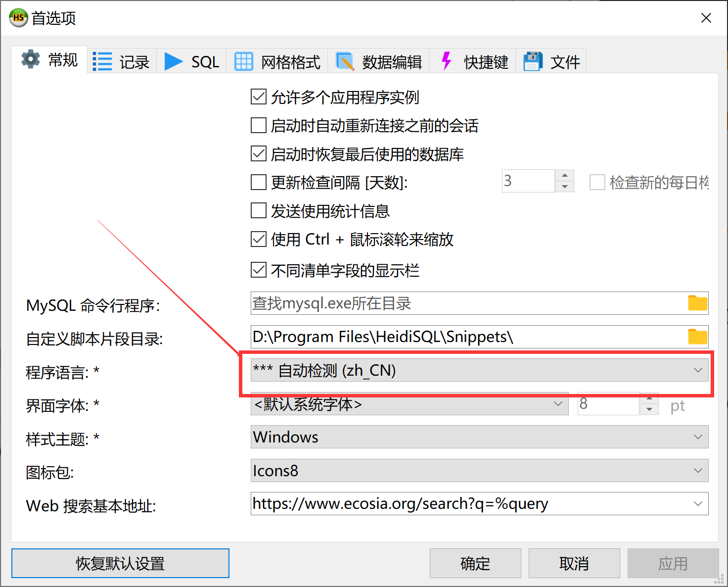Open the 界面字体 dropdown
The image size is (728, 587).
point(409,404)
